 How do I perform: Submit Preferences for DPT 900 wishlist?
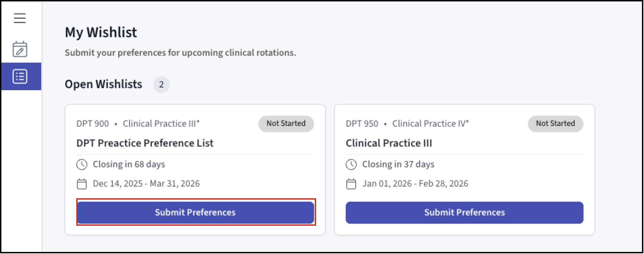point(196,212)
